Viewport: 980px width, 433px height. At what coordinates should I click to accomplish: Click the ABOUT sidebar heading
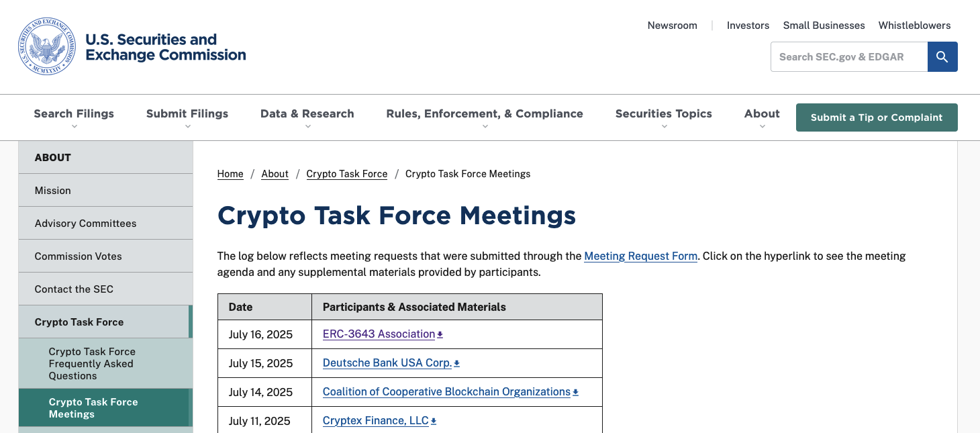105,158
